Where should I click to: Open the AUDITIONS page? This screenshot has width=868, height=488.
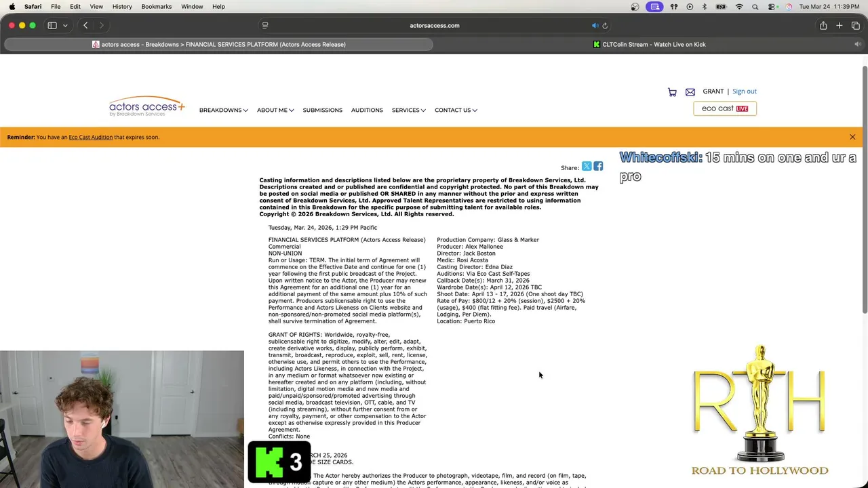pos(367,110)
